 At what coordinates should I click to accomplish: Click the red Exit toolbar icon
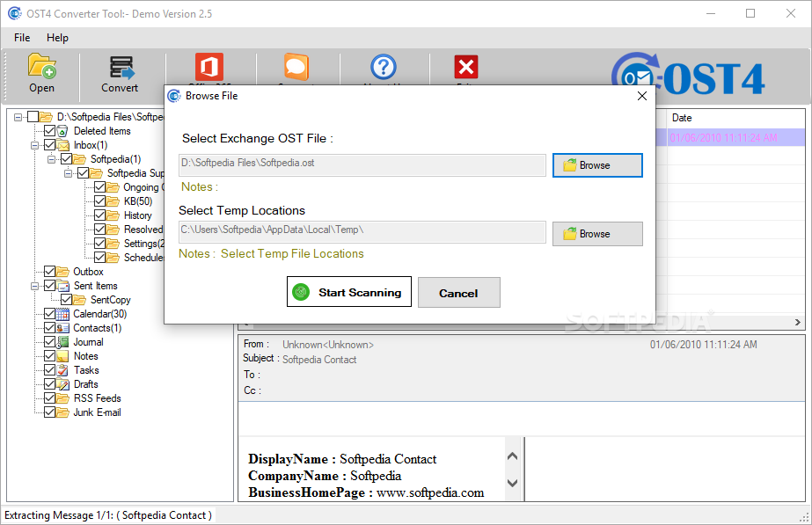(466, 67)
